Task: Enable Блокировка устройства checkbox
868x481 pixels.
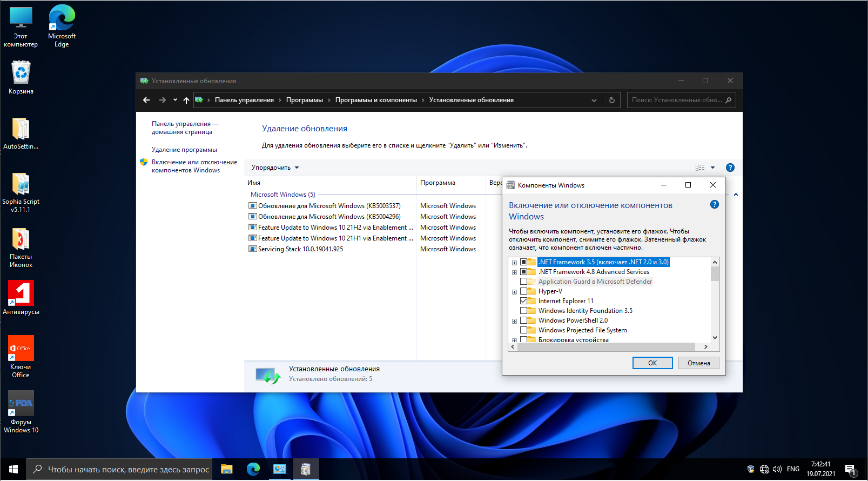Action: coord(523,340)
